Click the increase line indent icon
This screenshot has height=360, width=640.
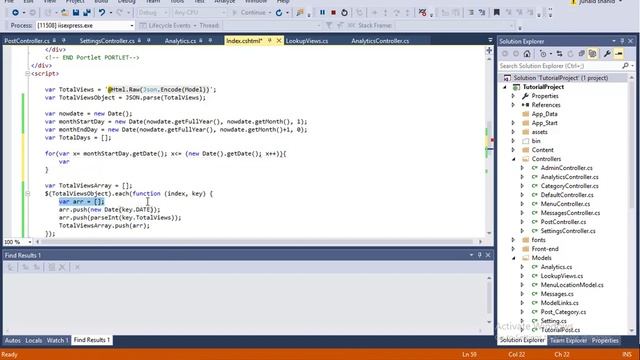point(482,13)
